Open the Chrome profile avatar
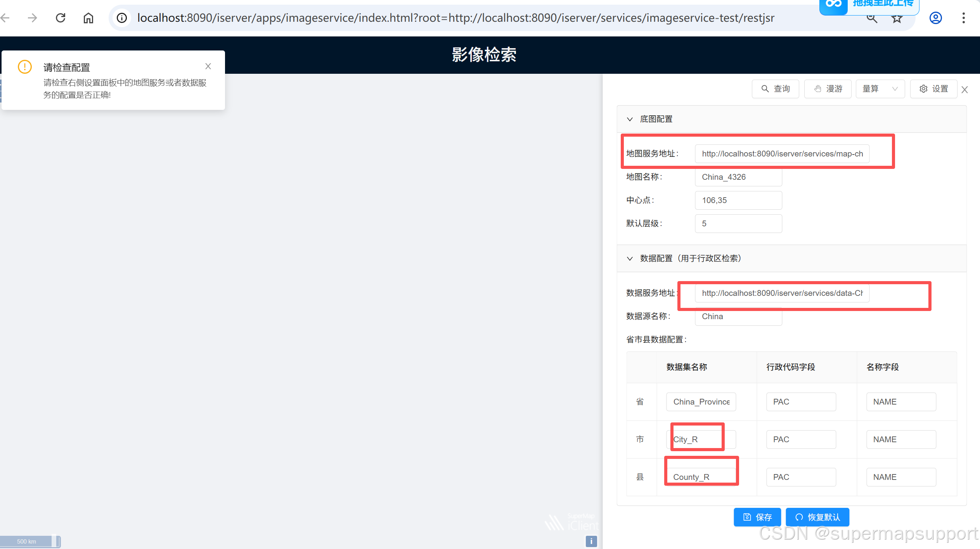The width and height of the screenshot is (980, 549). (x=935, y=17)
